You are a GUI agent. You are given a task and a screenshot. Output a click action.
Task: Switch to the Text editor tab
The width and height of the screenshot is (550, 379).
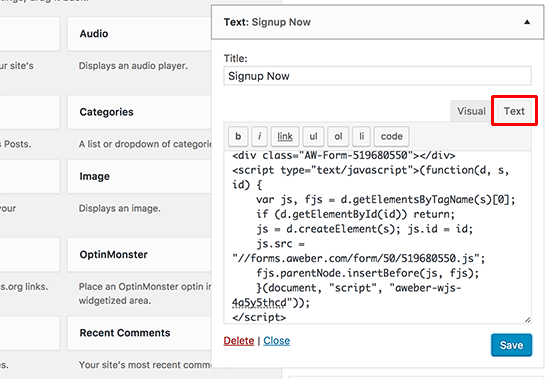pyautogui.click(x=514, y=111)
